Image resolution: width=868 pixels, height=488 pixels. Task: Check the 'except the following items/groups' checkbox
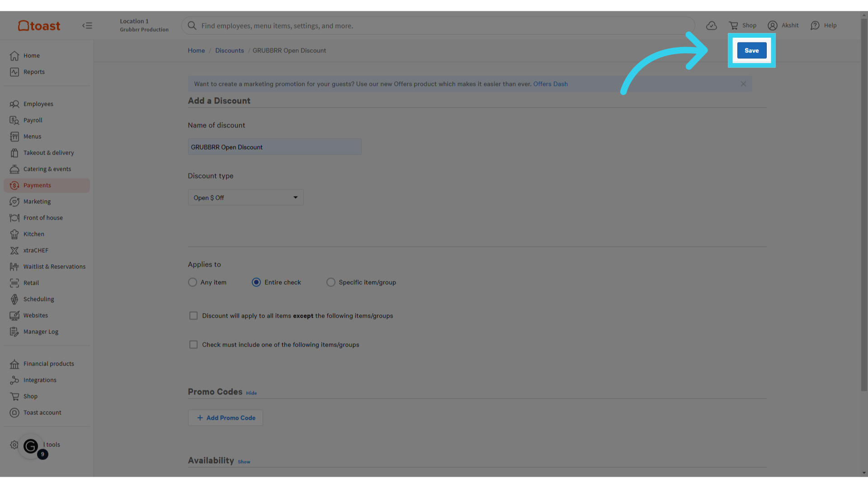pos(193,316)
